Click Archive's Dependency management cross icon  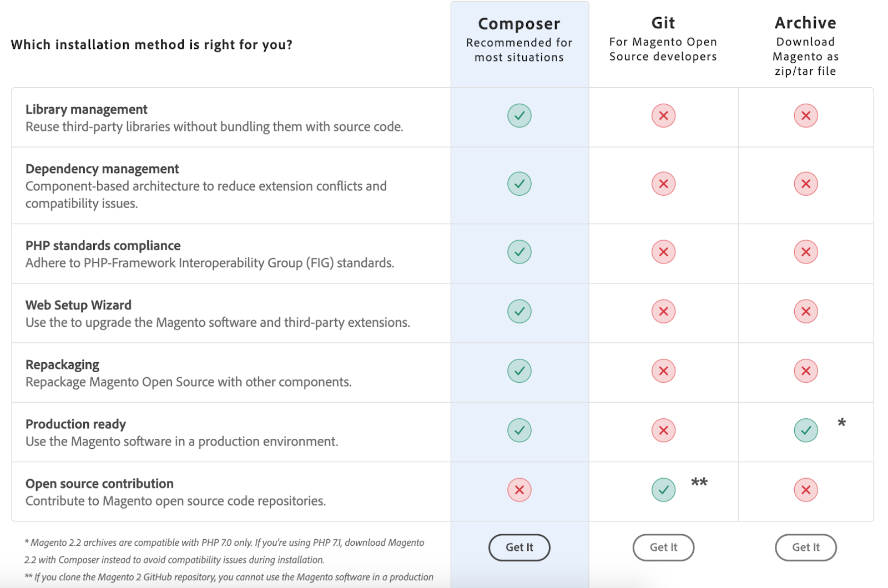coord(806,184)
